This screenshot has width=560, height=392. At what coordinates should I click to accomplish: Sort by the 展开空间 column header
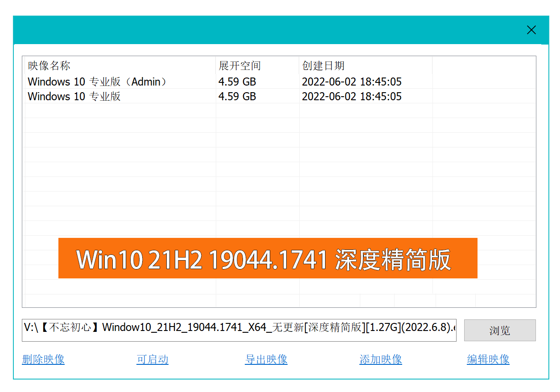[x=239, y=66]
